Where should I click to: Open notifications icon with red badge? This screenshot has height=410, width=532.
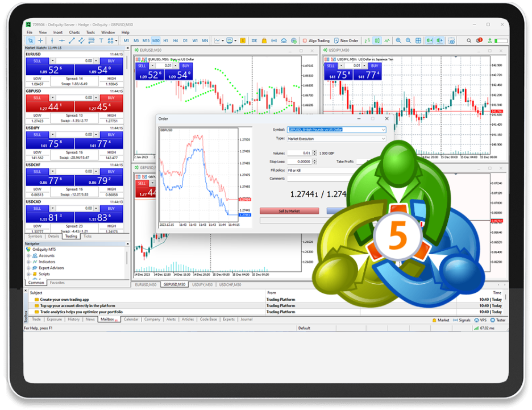click(x=479, y=40)
